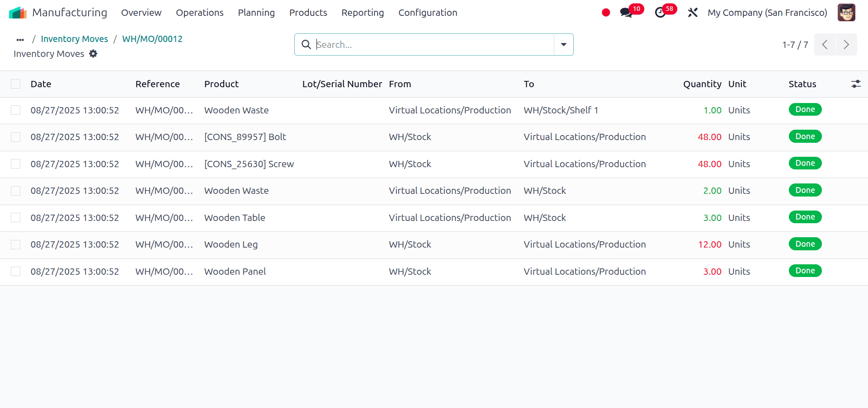This screenshot has width=868, height=408.
Task: Go to next page arrow
Action: [x=846, y=45]
